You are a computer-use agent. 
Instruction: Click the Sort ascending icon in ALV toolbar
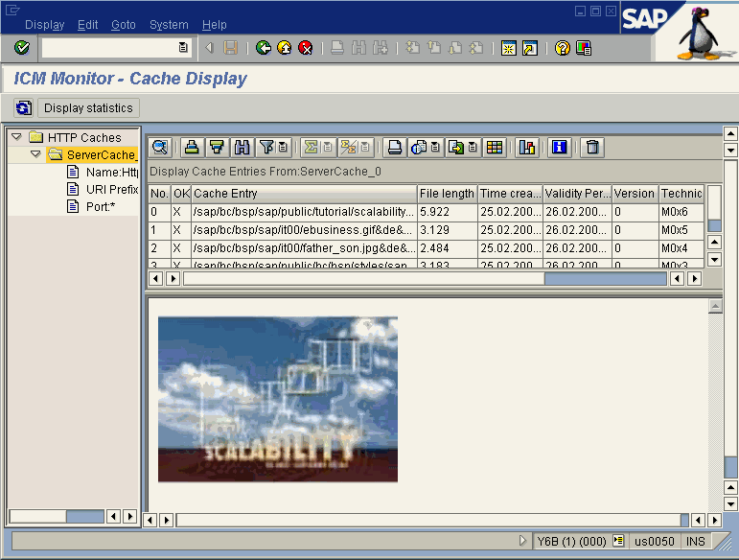pos(192,147)
